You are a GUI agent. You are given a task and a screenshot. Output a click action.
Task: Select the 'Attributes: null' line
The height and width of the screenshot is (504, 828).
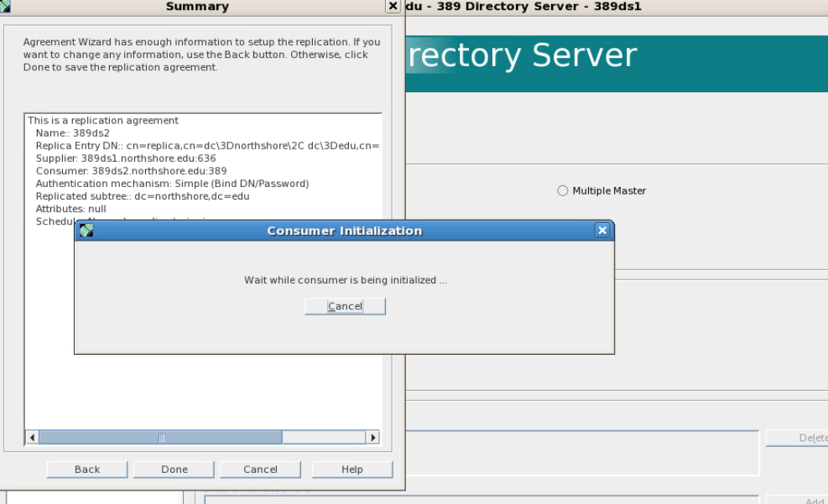[x=70, y=209]
